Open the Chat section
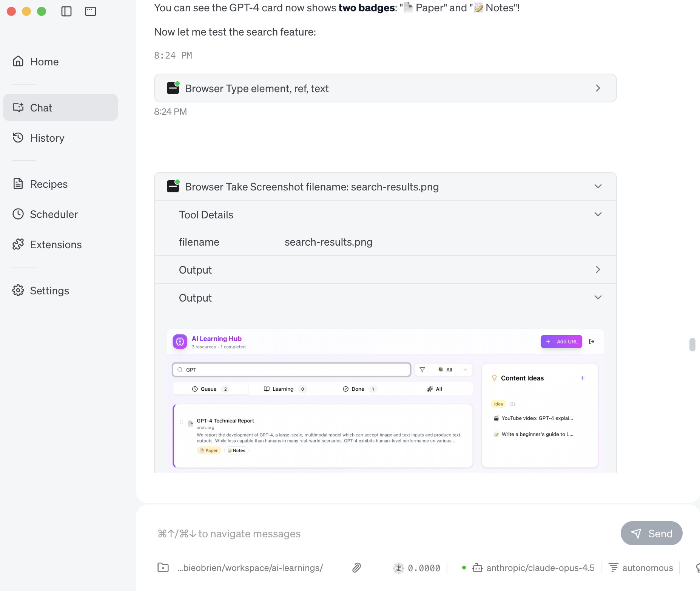The image size is (700, 591). pyautogui.click(x=60, y=108)
